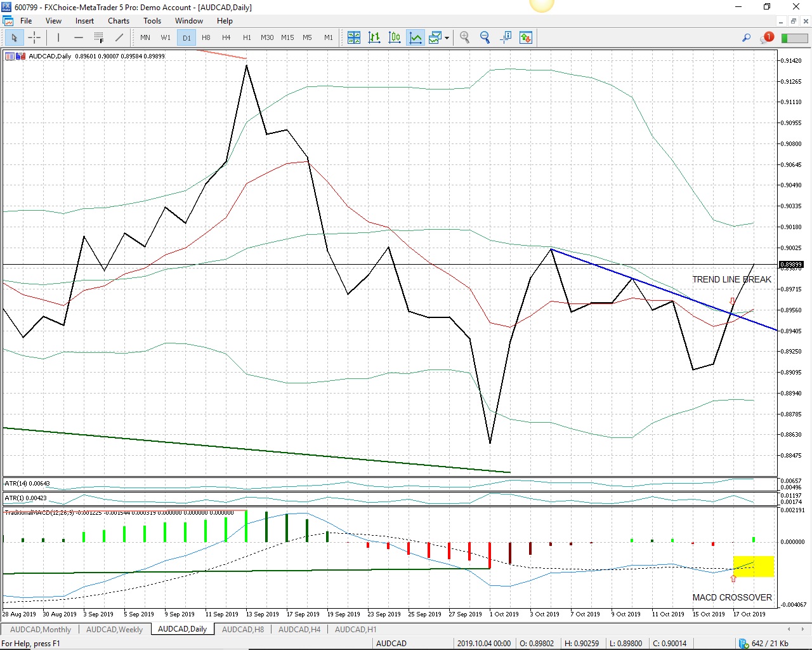Activate the crosshair tool
The width and height of the screenshot is (812, 650).
coord(34,37)
